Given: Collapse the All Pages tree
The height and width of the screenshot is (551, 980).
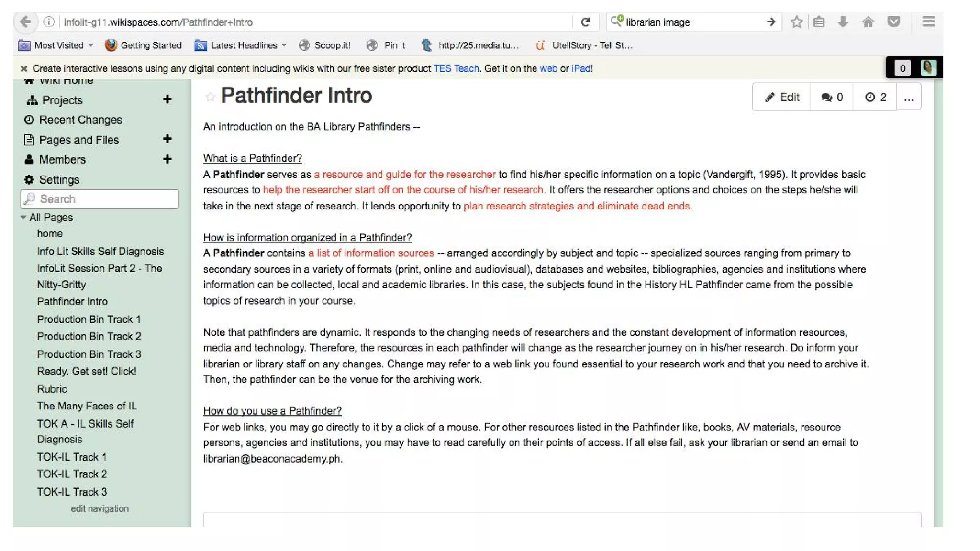Looking at the screenshot, I should [x=23, y=217].
